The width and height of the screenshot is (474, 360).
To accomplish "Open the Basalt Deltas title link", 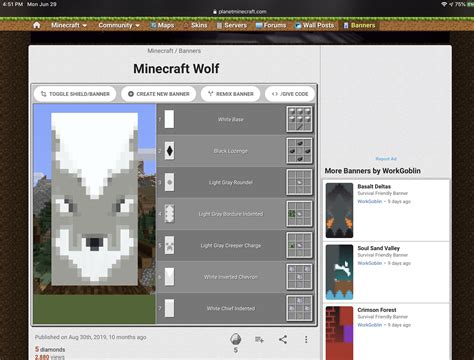I will pyautogui.click(x=374, y=186).
